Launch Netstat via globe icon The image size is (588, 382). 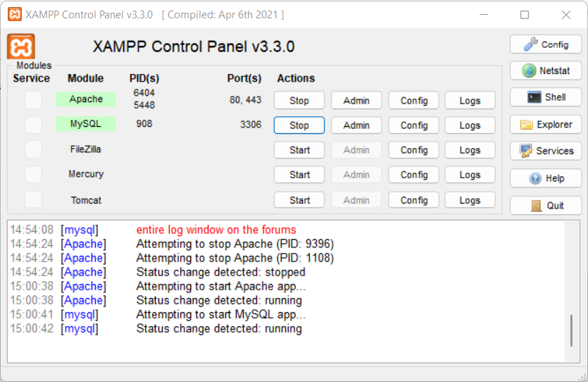pos(546,70)
